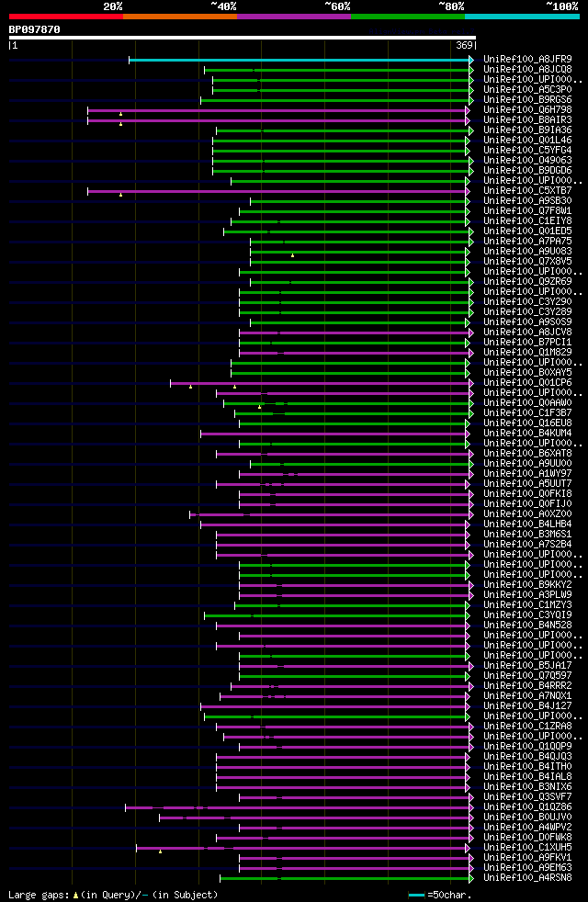Open hit UniRef100_C1XUH5
588x902 pixels.
[x=527, y=849]
